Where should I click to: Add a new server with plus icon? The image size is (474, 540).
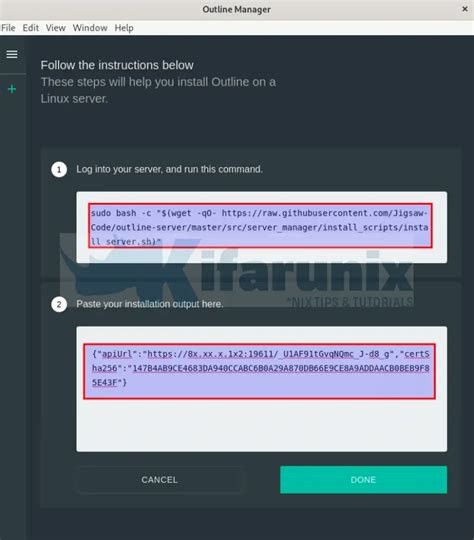pos(12,89)
